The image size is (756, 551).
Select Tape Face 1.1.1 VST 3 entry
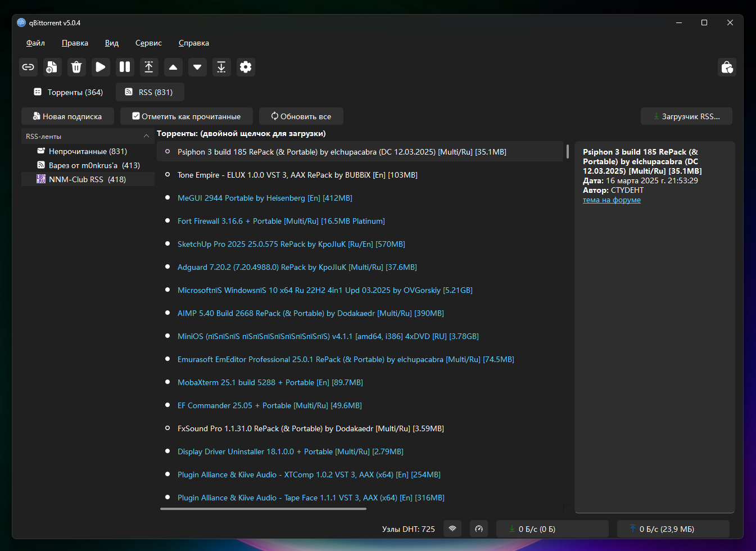(360, 498)
